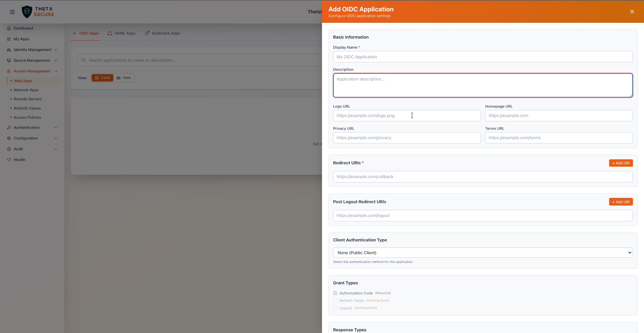Open the Client Authentication Type dropdown

pyautogui.click(x=482, y=252)
